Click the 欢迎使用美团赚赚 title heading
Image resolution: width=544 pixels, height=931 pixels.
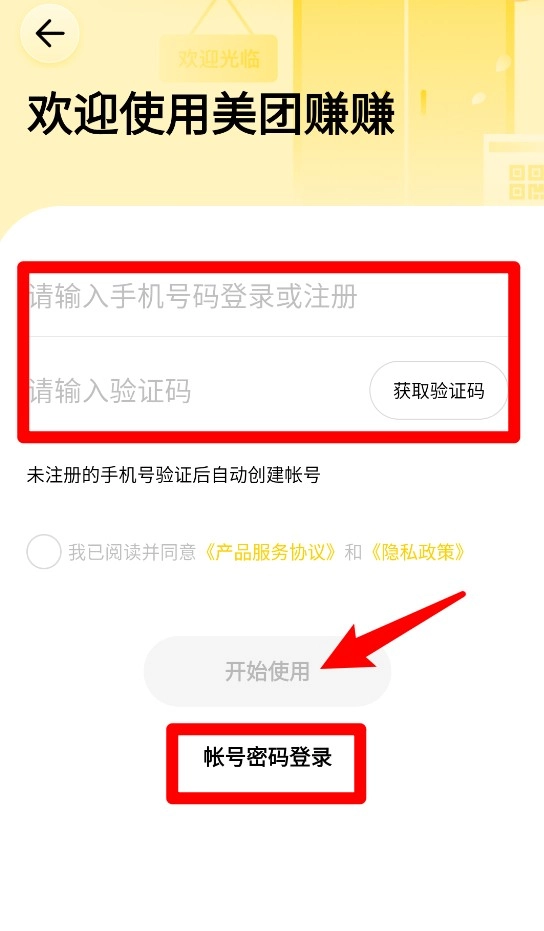(x=211, y=115)
